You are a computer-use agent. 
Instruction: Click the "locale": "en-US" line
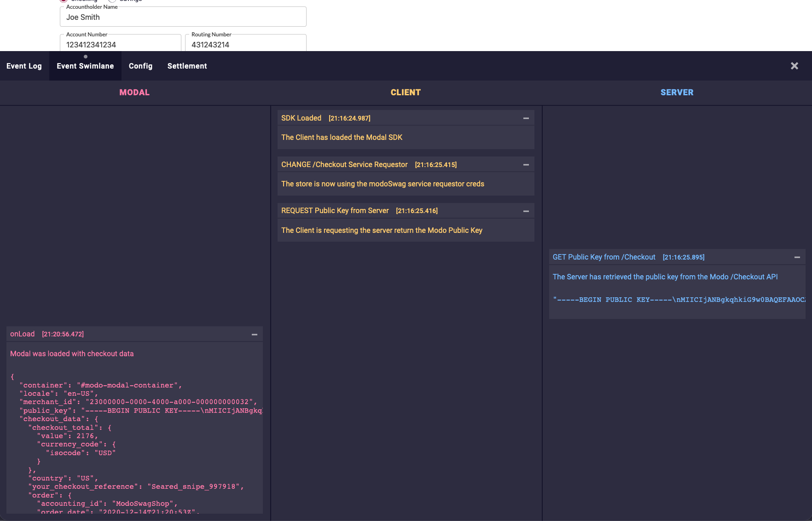click(x=58, y=394)
